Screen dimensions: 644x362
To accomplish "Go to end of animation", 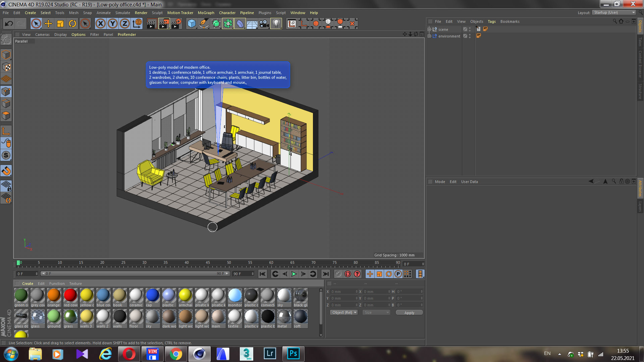I will coord(325,274).
